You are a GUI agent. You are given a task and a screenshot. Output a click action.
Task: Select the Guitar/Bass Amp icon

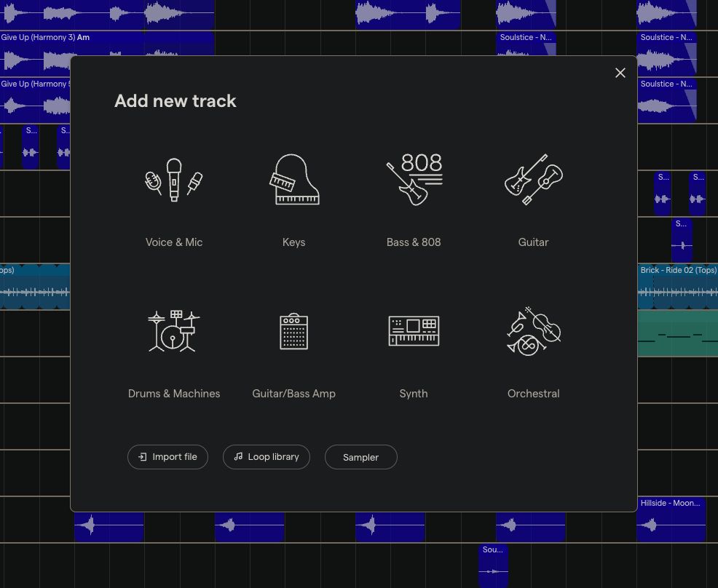293,331
